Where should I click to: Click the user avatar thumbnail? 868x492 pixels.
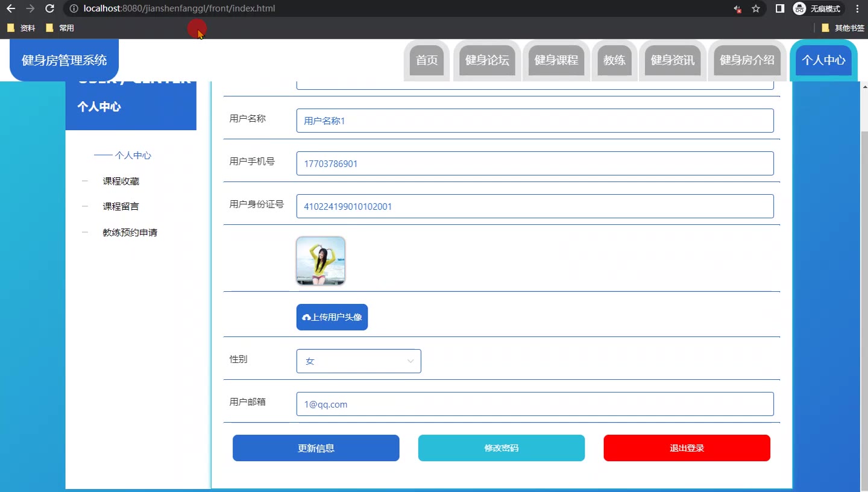click(x=321, y=260)
